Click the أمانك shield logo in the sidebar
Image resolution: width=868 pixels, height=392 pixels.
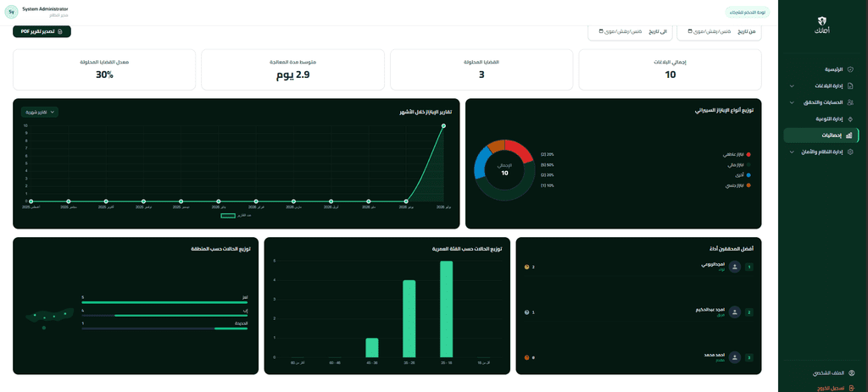822,20
